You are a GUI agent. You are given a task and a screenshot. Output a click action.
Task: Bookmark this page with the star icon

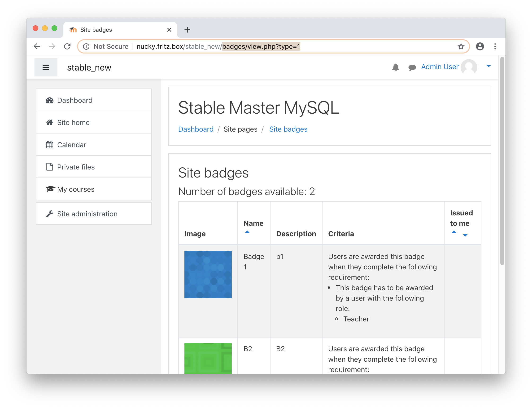coord(461,46)
